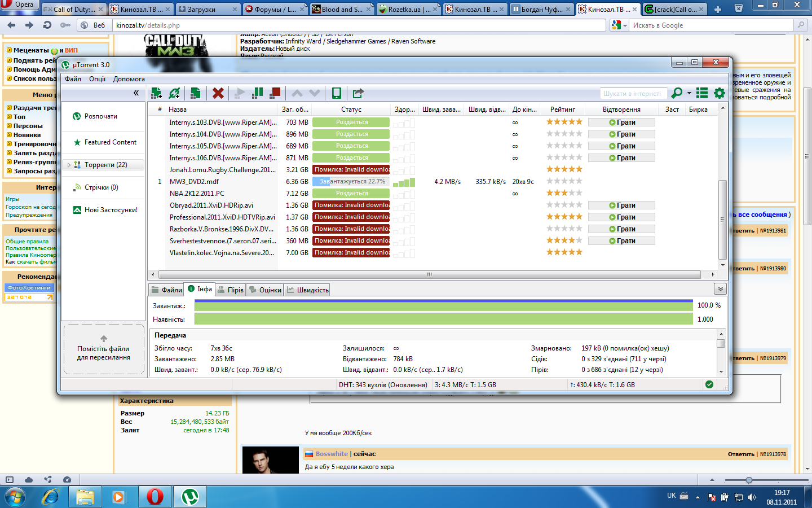The image size is (812, 508).
Task: Move torrent down in queue
Action: (x=315, y=93)
